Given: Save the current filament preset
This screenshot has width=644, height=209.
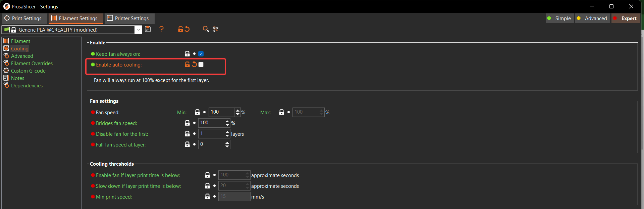Looking at the screenshot, I should (148, 29).
